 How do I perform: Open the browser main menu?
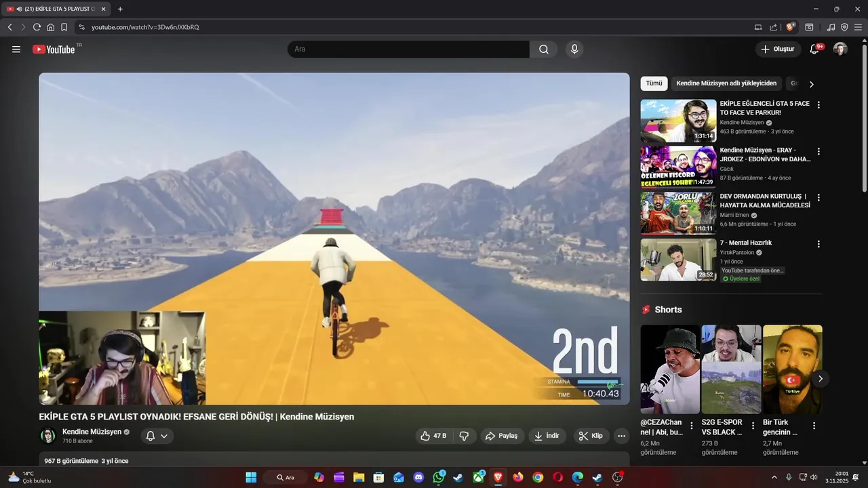pyautogui.click(x=858, y=27)
